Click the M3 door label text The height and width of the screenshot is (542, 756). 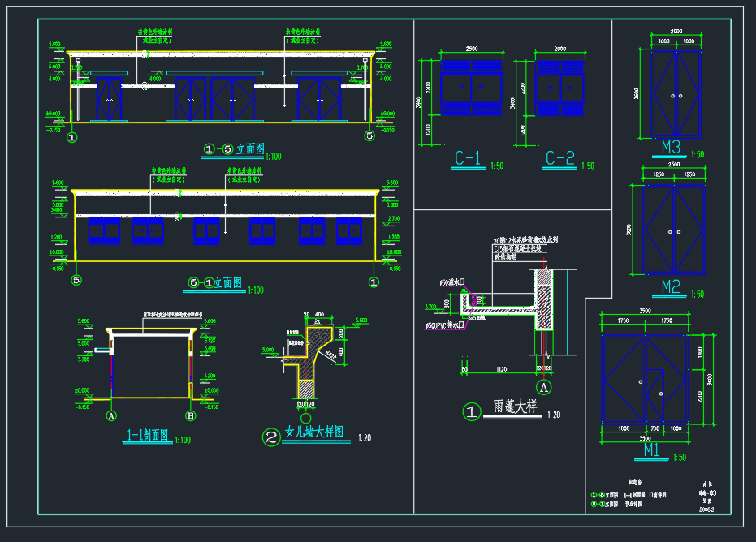point(671,148)
